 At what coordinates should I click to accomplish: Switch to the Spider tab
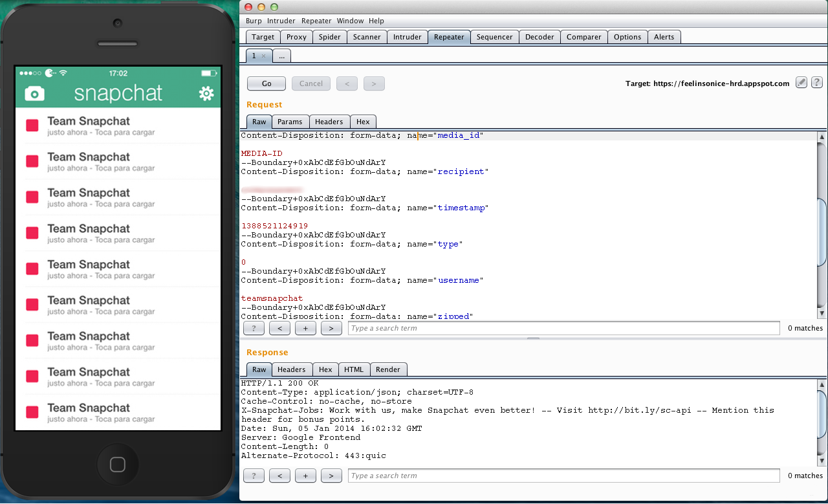click(x=330, y=37)
